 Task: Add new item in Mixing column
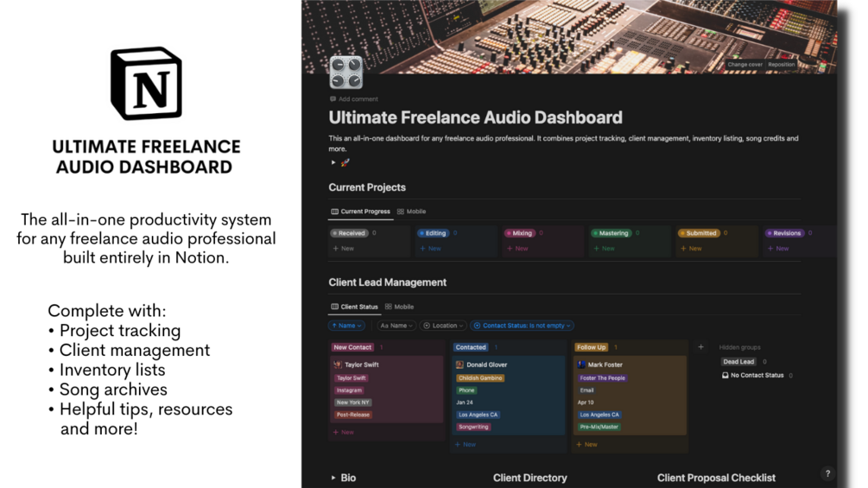[x=517, y=249]
